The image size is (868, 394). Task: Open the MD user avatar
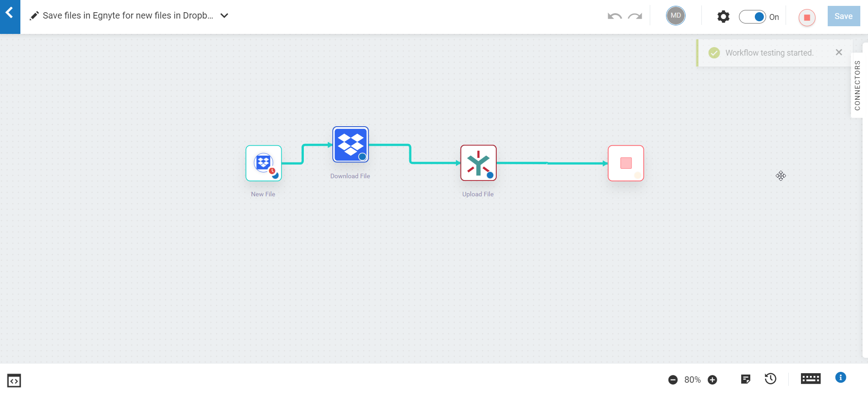click(x=676, y=16)
